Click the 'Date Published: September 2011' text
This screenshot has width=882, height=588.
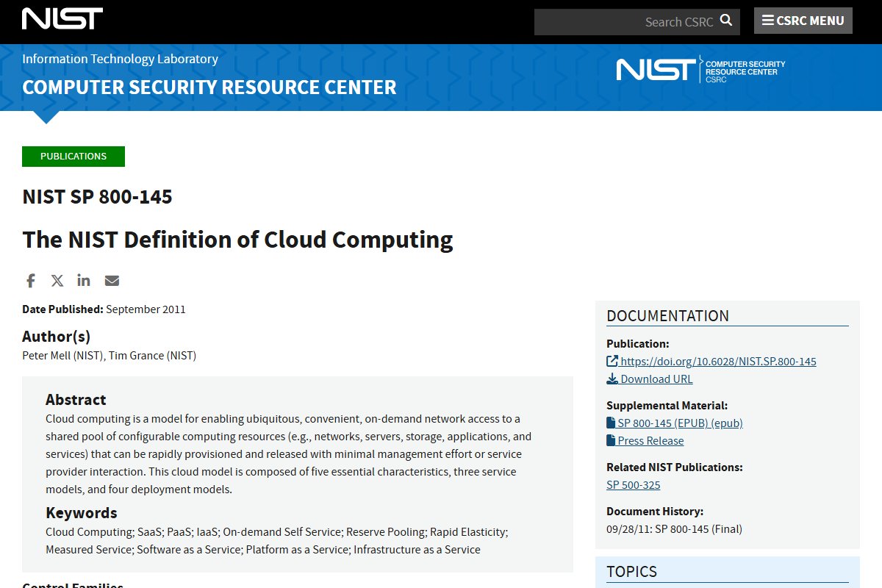(104, 309)
